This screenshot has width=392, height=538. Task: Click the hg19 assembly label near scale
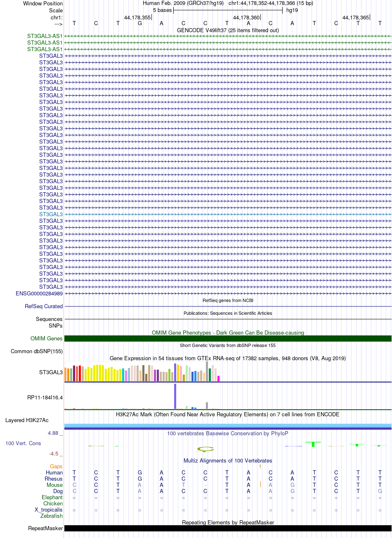click(x=292, y=10)
